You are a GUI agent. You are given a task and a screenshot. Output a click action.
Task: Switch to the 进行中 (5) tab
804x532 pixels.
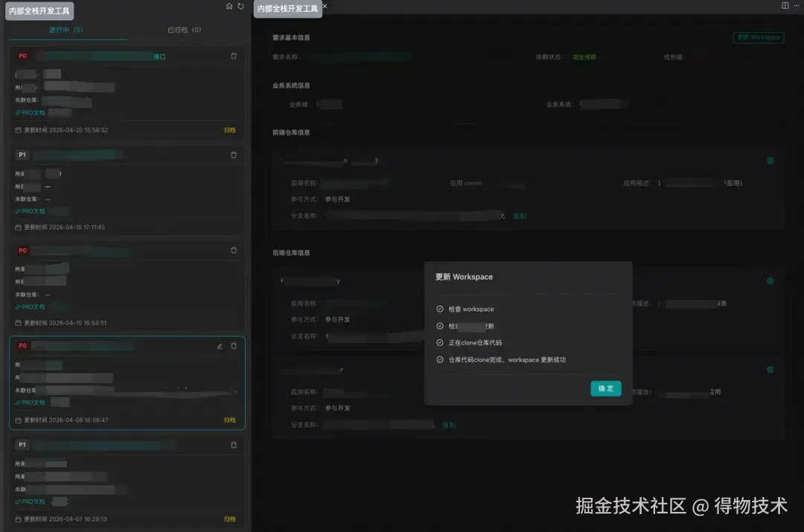(66, 30)
